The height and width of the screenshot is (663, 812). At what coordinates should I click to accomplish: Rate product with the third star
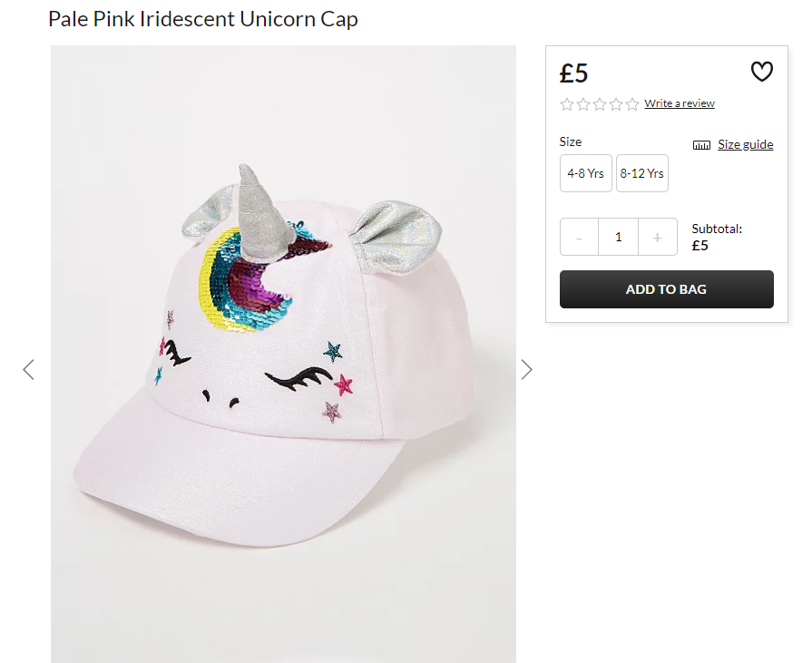click(x=600, y=104)
